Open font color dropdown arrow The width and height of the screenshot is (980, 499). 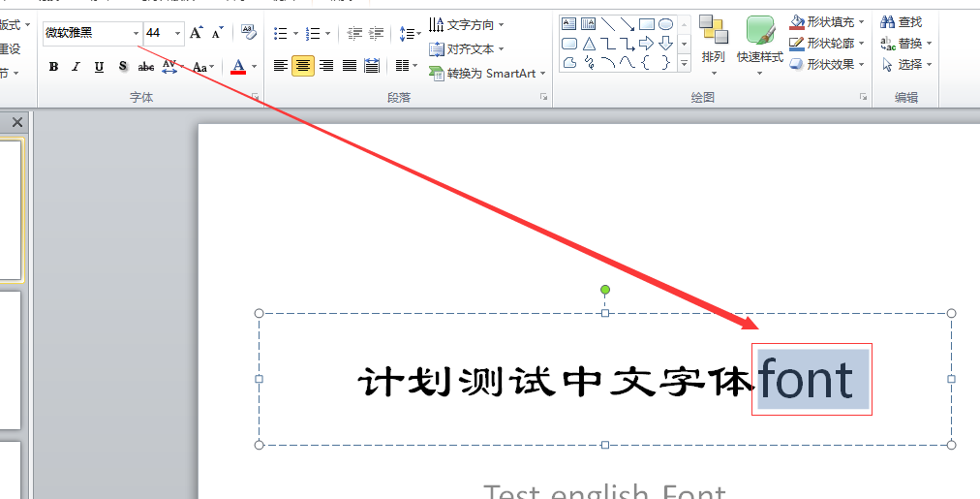255,67
